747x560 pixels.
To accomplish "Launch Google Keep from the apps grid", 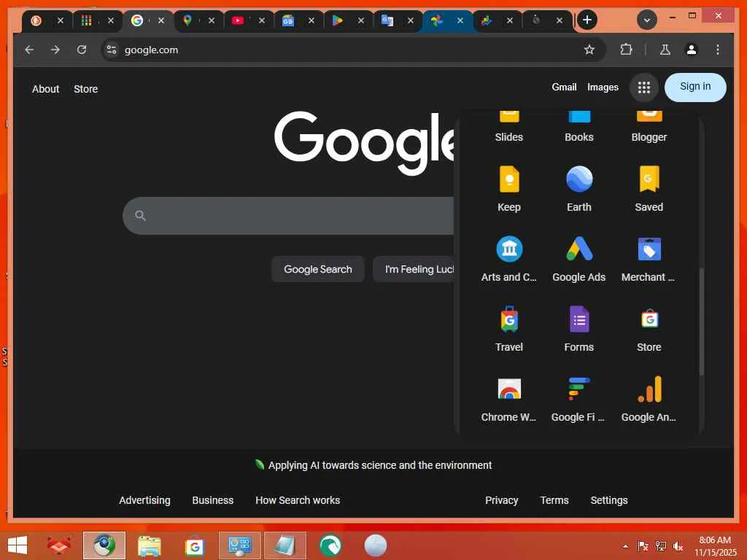I will (x=508, y=189).
